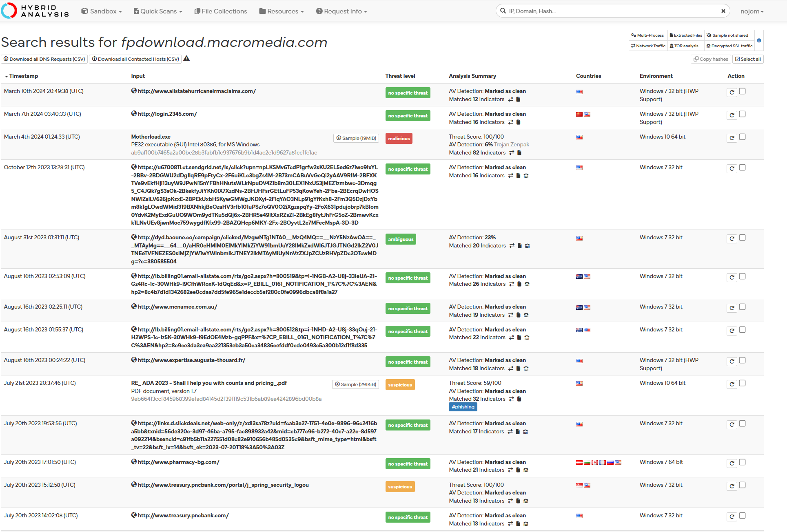Click the extracted files icon in the login.2345.com summary
787x532 pixels.
point(519,122)
